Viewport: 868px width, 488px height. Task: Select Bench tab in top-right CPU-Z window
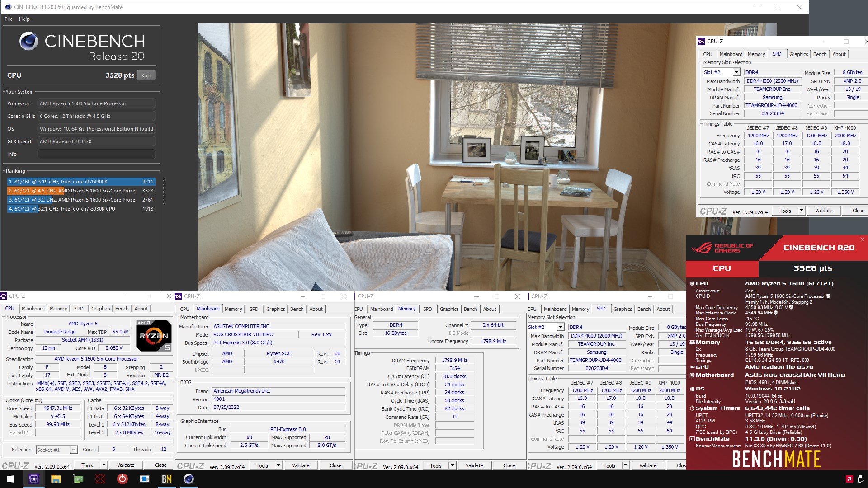coord(820,54)
